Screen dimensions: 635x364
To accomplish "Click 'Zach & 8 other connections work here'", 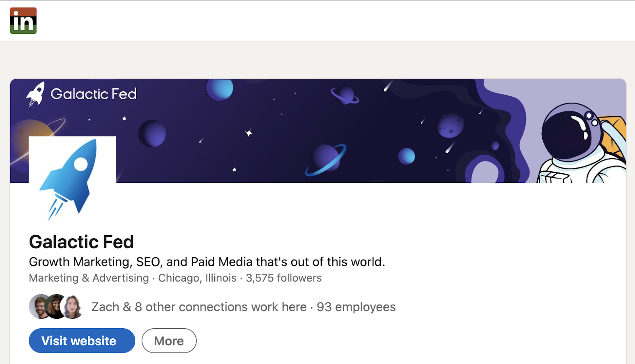I will [199, 307].
